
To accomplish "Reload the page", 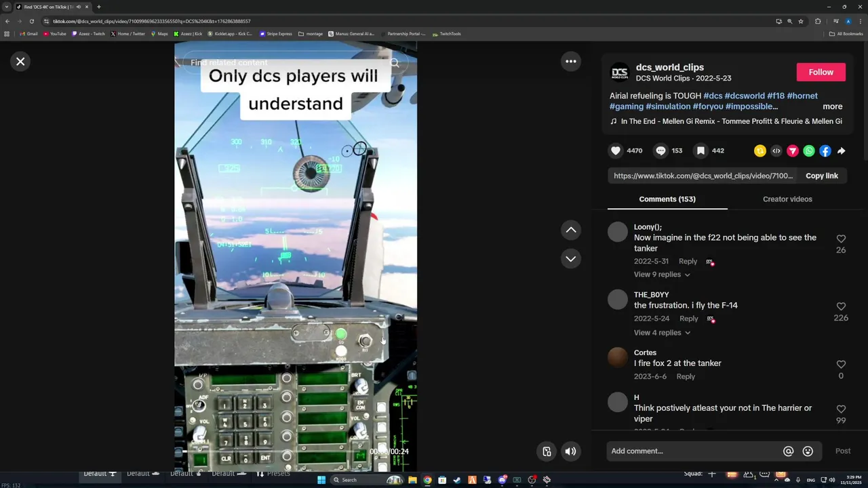I will (31, 21).
